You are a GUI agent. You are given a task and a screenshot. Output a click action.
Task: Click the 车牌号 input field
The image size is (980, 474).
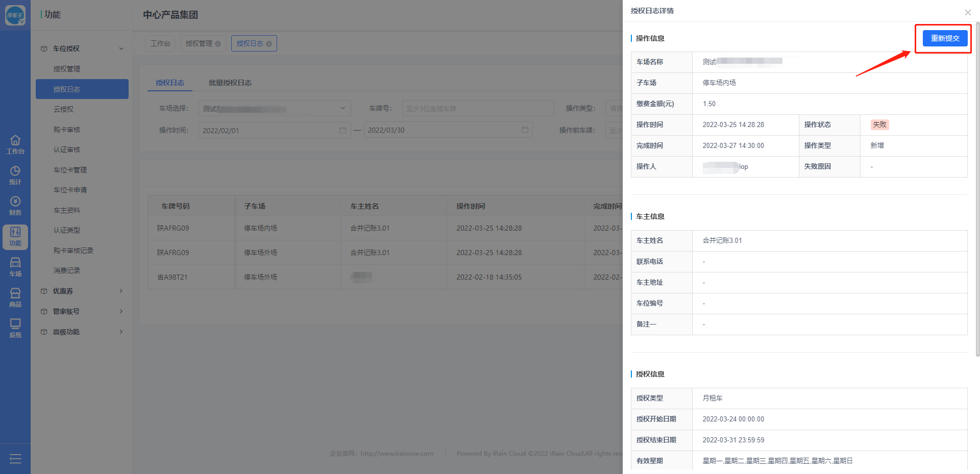[478, 109]
